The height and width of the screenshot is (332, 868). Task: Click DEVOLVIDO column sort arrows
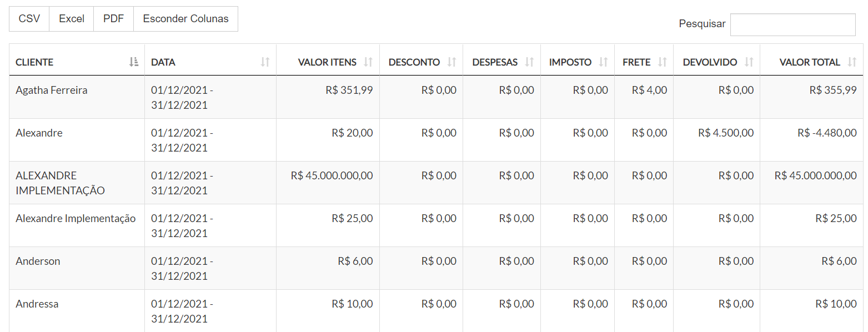(749, 62)
